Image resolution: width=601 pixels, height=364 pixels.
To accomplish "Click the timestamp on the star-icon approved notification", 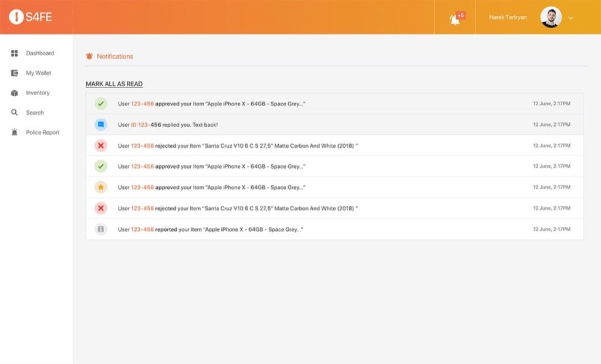I will 552,187.
